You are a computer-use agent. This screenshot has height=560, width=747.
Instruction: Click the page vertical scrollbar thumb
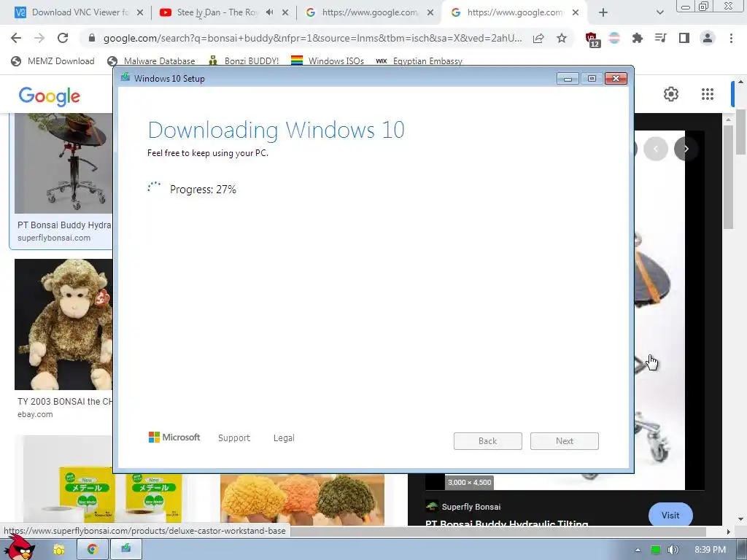741,133
